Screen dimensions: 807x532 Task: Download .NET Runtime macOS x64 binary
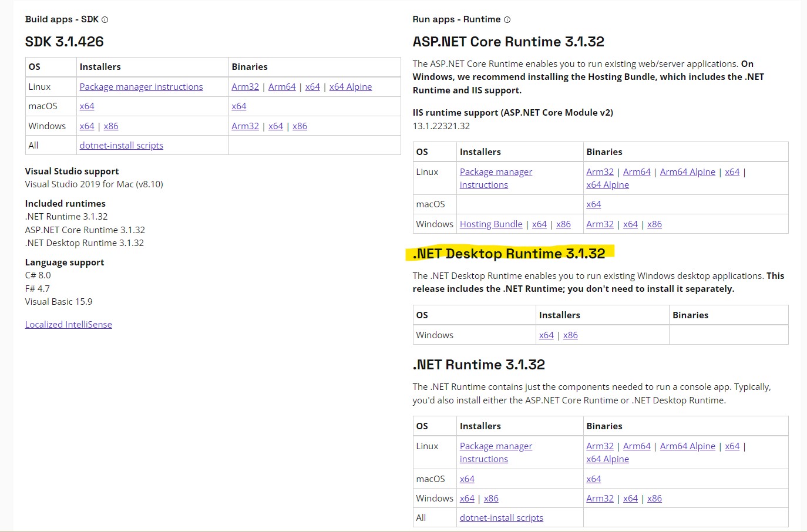pos(594,479)
